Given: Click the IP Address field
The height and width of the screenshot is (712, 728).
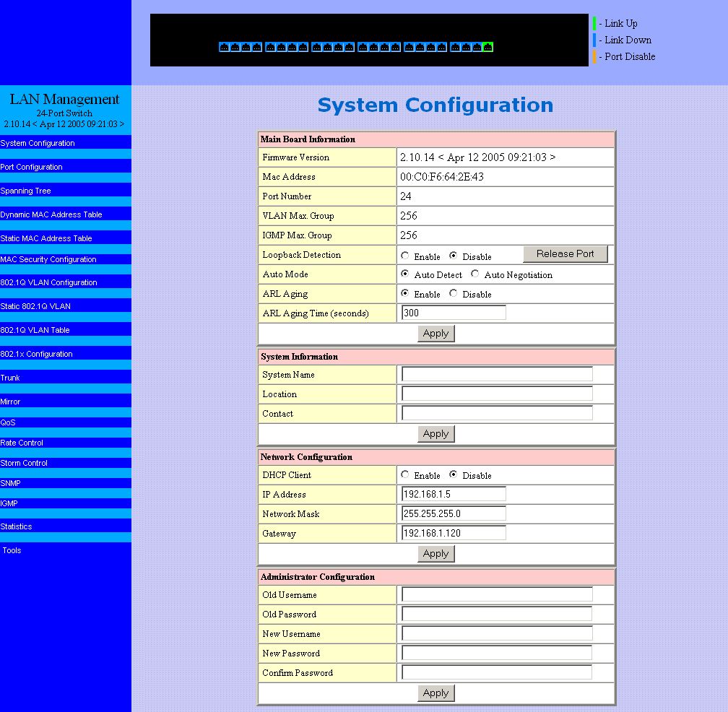Looking at the screenshot, I should point(454,494).
